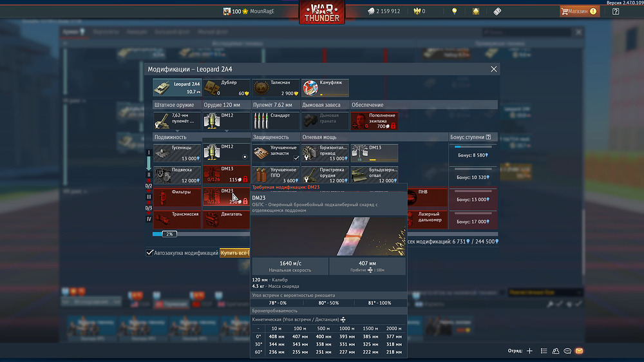
Task: Click the 407 мм penetration value
Action: 367,263
